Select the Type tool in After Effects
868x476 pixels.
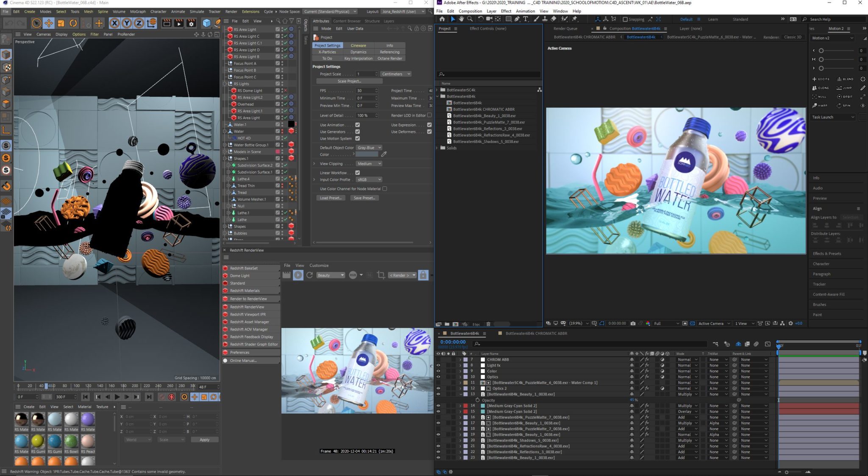pyautogui.click(x=526, y=19)
